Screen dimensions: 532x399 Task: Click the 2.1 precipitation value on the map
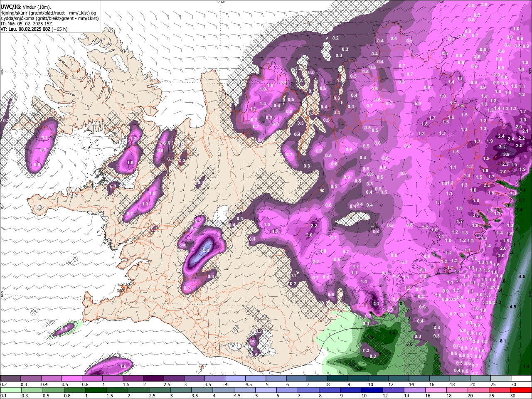(x=525, y=131)
